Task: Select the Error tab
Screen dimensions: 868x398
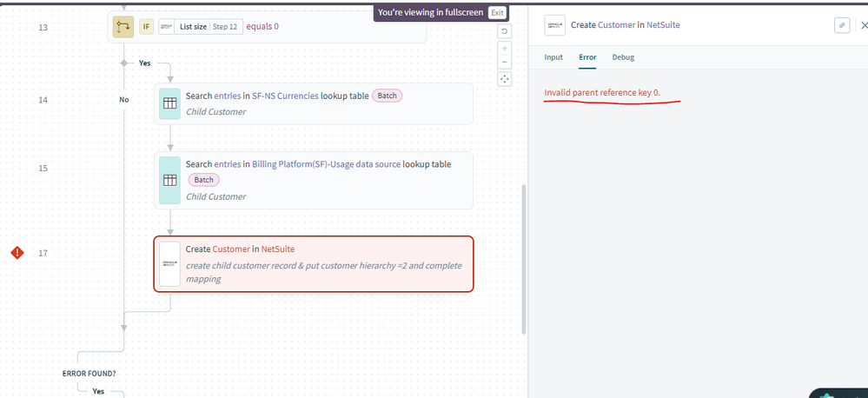Action: pyautogui.click(x=587, y=57)
